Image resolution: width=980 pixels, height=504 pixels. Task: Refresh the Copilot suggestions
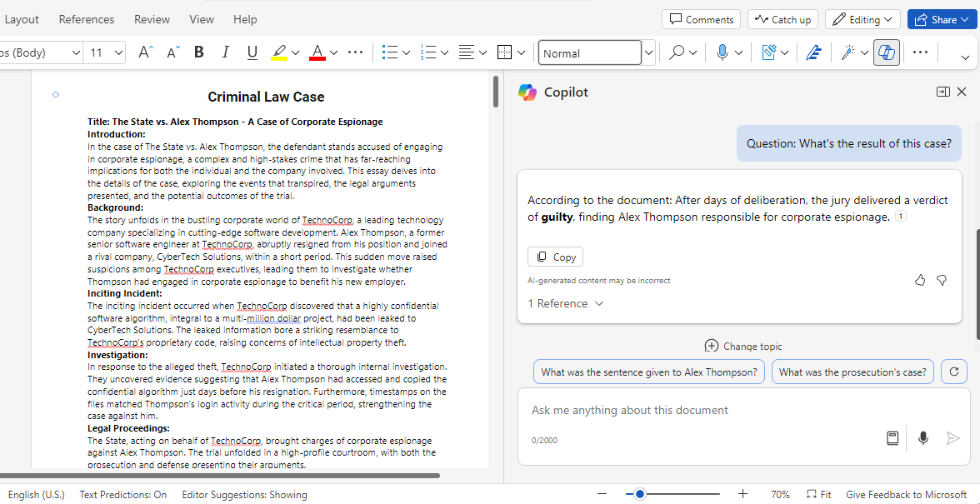click(953, 372)
